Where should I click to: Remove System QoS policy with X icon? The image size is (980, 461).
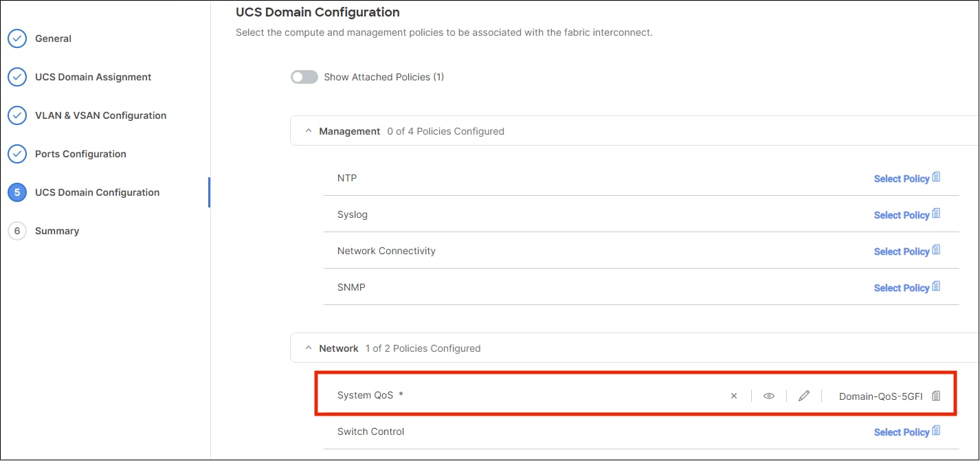point(734,396)
